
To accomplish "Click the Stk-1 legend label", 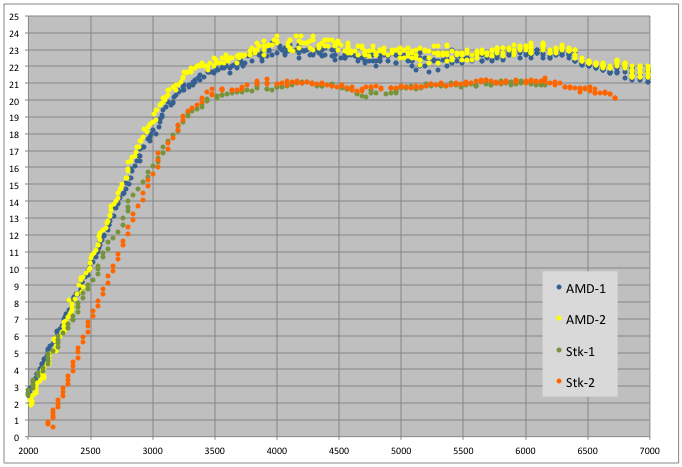I will (583, 350).
